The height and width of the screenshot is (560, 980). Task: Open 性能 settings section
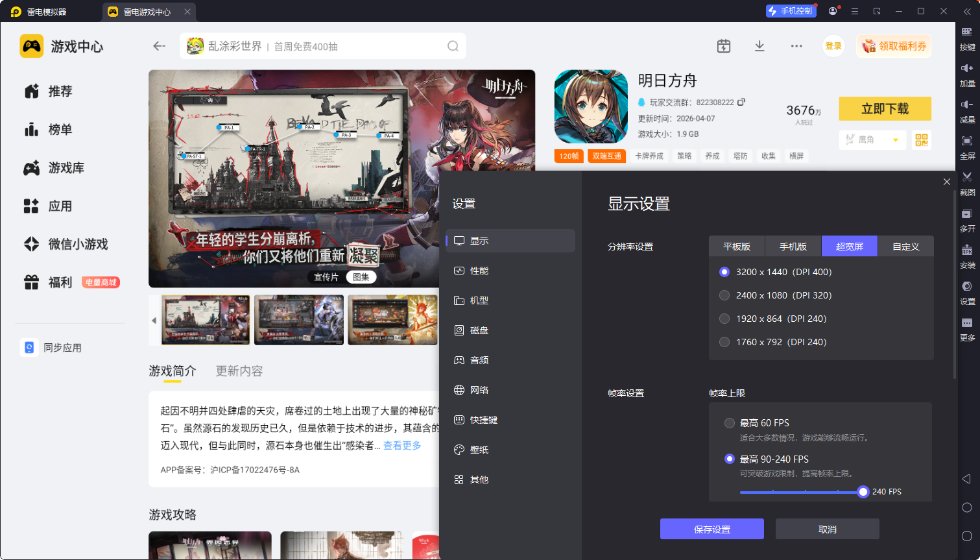[510, 271]
